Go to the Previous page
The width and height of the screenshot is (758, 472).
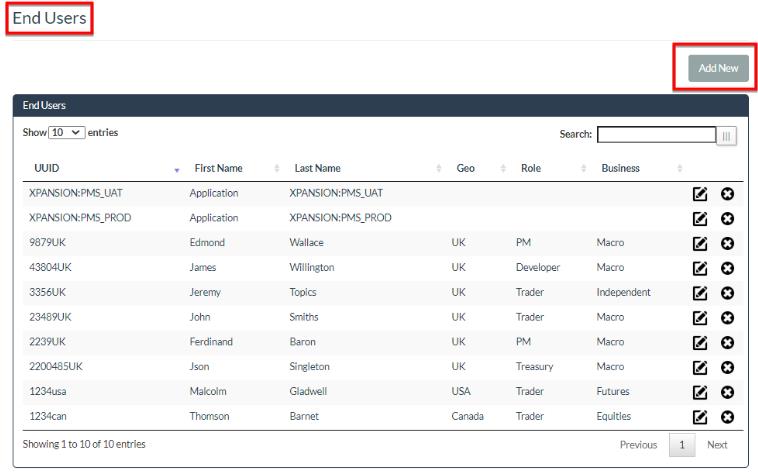638,445
